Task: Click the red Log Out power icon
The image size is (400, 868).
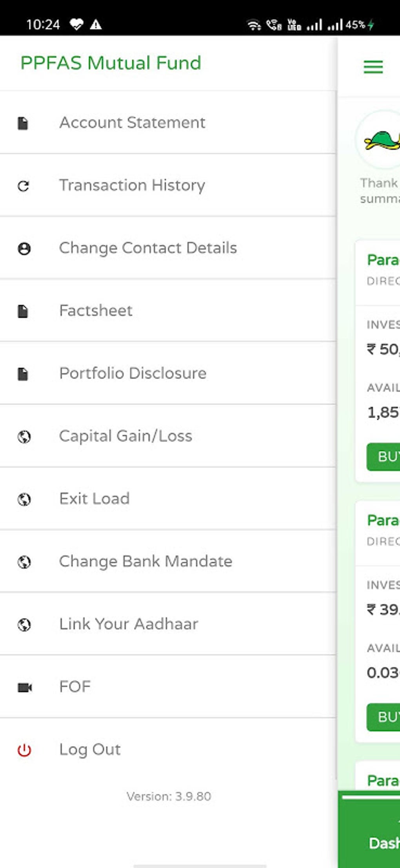Action: coord(24,750)
